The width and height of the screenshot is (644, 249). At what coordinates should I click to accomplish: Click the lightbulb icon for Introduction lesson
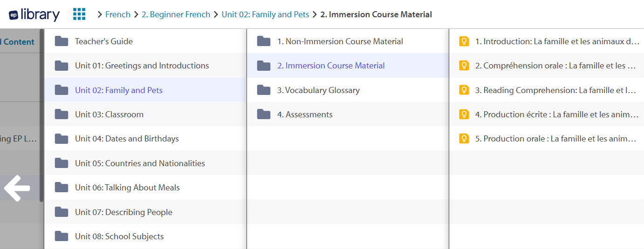[x=464, y=41]
